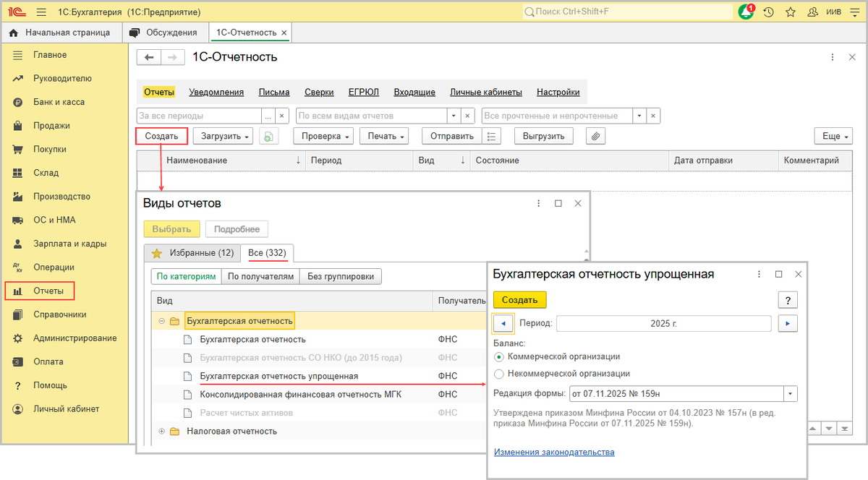Click Отправить button
Image resolution: width=868 pixels, height=480 pixels.
pos(451,136)
